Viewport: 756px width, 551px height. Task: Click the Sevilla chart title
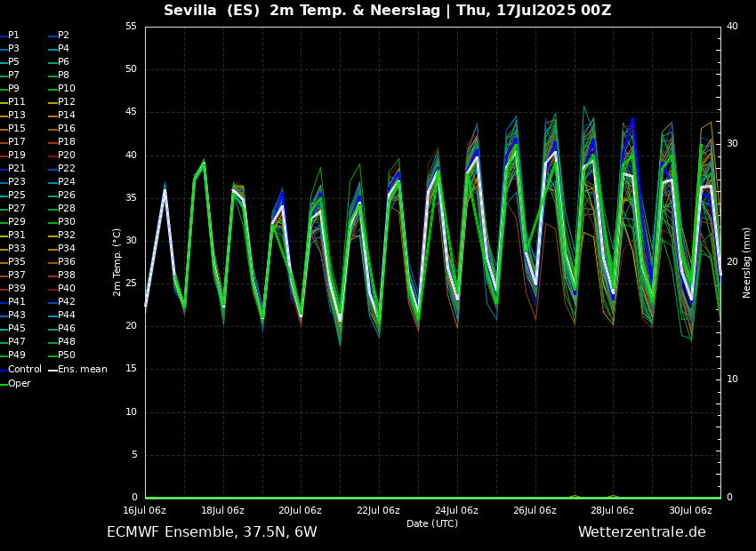pyautogui.click(x=387, y=11)
